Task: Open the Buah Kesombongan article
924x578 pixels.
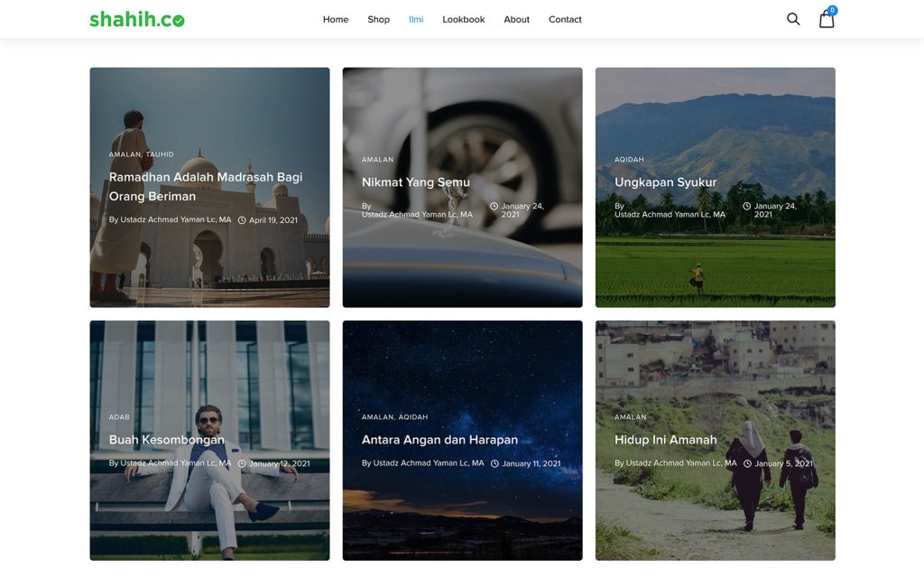Action: [167, 440]
